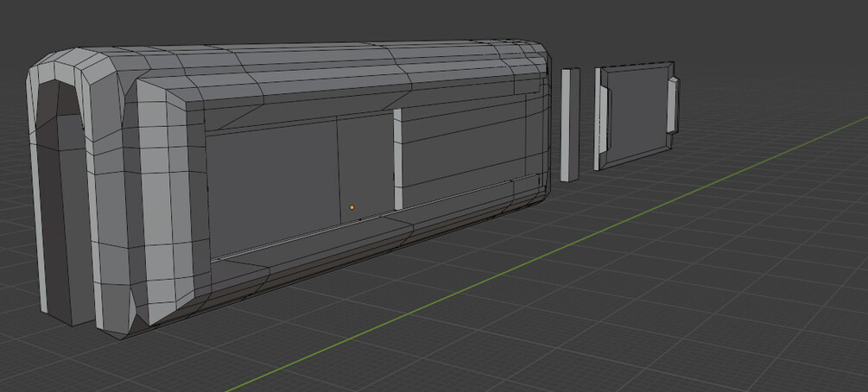Select the large elongated housing mesh

point(288,188)
